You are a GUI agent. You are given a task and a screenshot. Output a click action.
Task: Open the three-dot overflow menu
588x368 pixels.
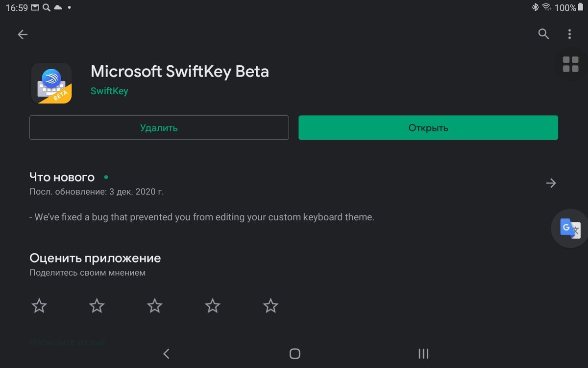coord(569,34)
